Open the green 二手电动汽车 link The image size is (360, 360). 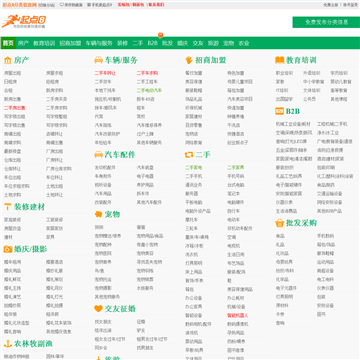149,90
